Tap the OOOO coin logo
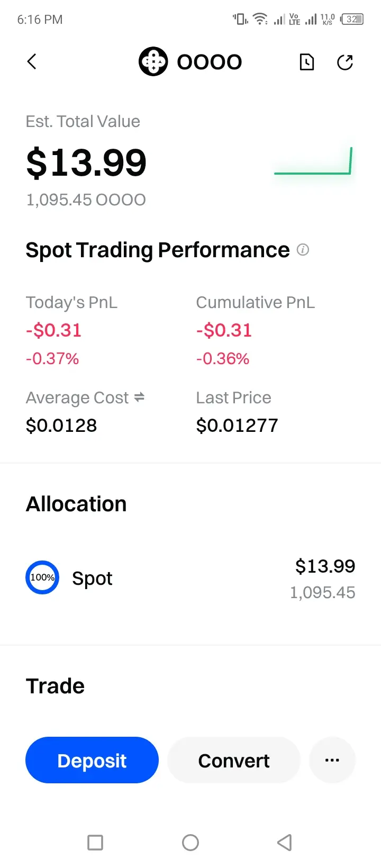The width and height of the screenshot is (381, 868). tap(153, 61)
